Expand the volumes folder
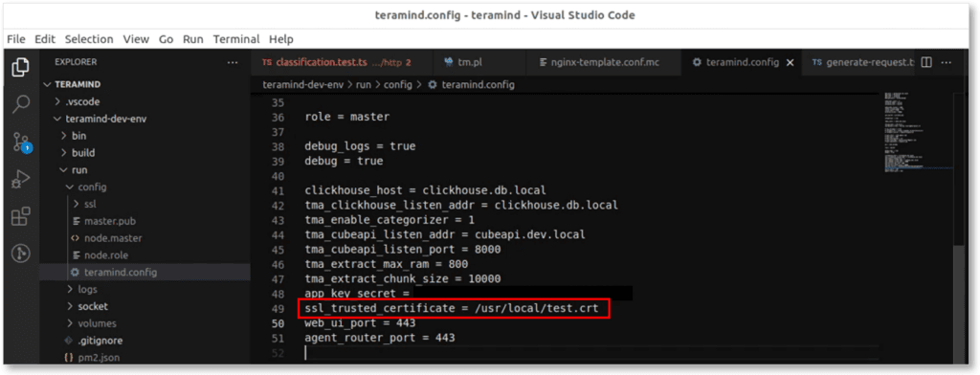Viewport: 980px width, 375px height. click(x=69, y=323)
